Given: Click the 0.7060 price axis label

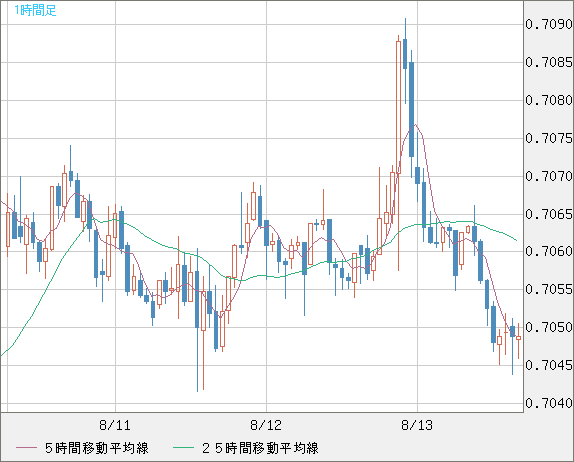Looking at the screenshot, I should [549, 251].
